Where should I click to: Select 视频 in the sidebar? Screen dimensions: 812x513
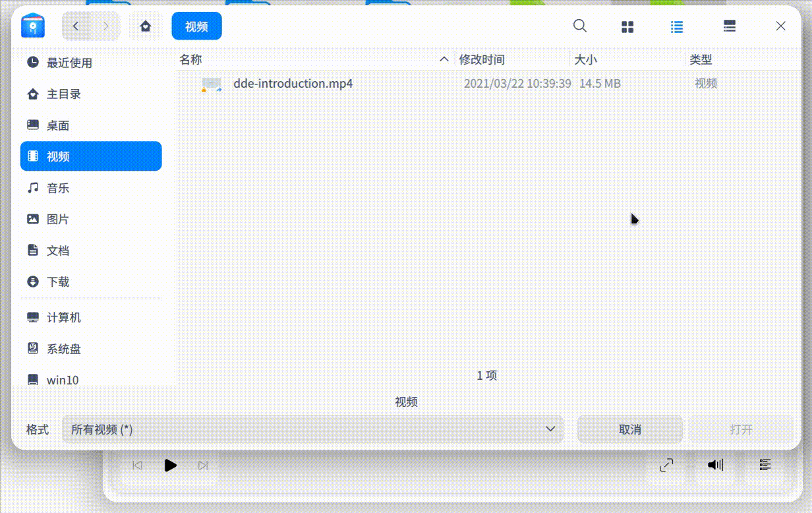click(91, 156)
